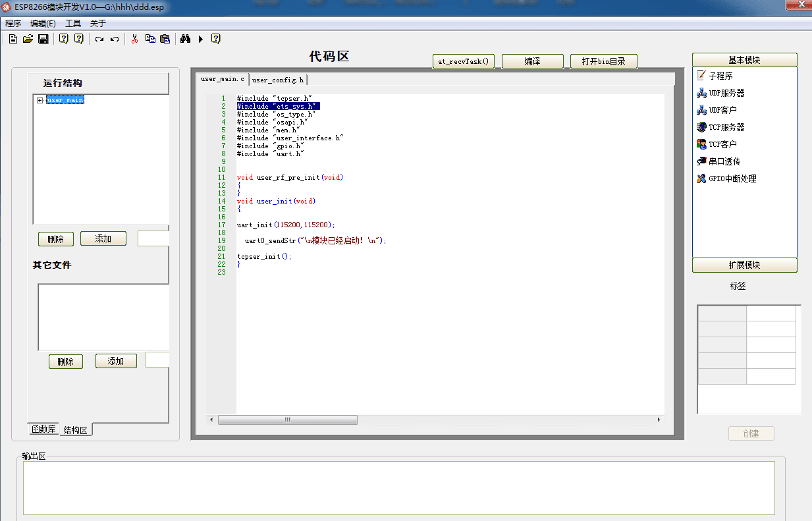Switch to the 函数库 tab
Image resolution: width=812 pixels, height=521 pixels.
pos(44,429)
